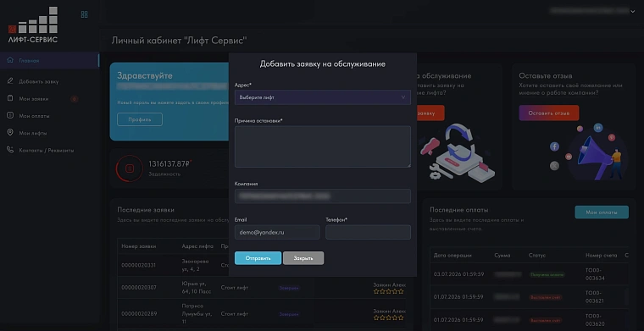Screen dimensions: 644x331
Task: Focus the Причина остановки text area
Action: 322,146
